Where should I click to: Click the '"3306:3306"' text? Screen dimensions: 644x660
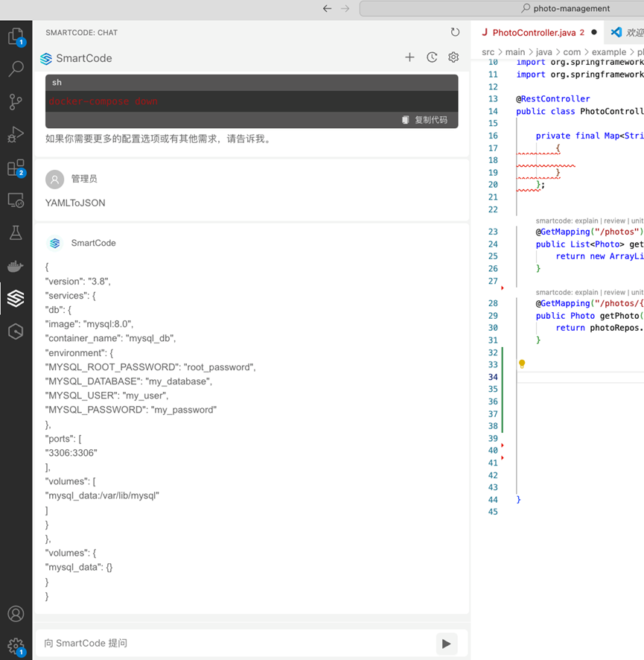click(71, 453)
